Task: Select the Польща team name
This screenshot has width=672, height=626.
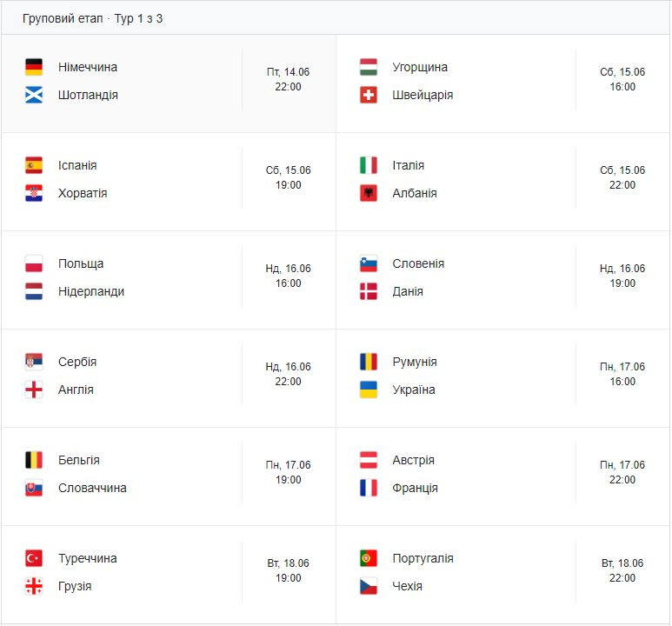Action: (81, 263)
